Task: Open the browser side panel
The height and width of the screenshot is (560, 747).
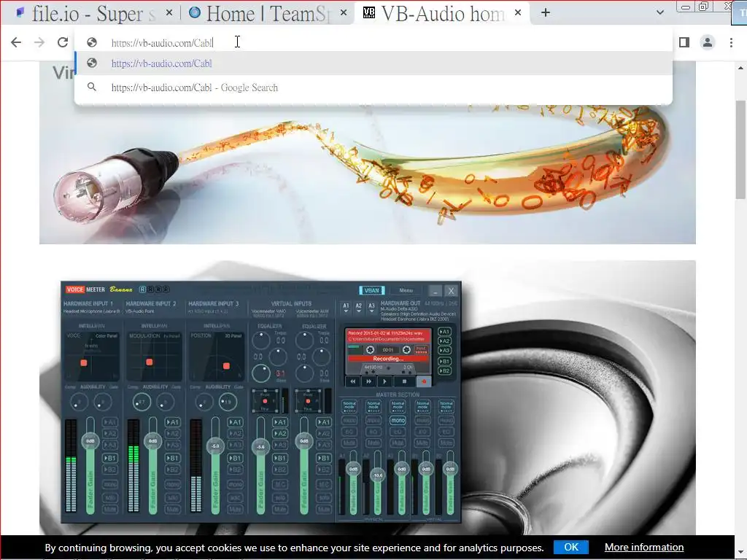Action: (x=684, y=42)
